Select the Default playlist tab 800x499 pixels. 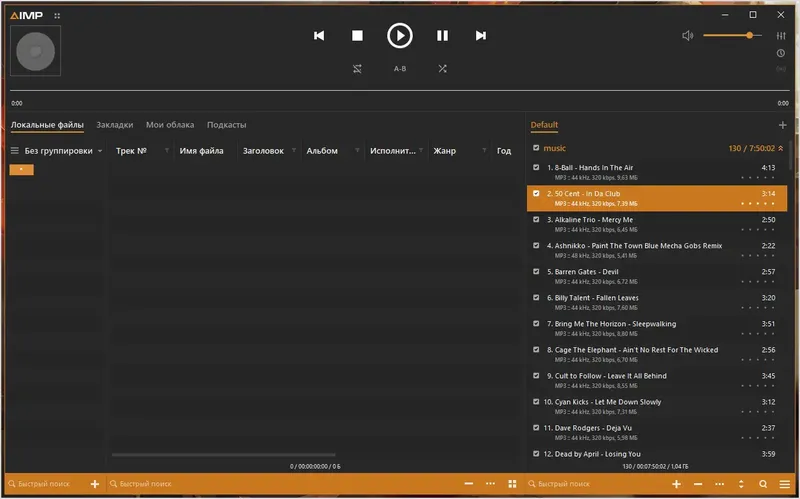544,125
